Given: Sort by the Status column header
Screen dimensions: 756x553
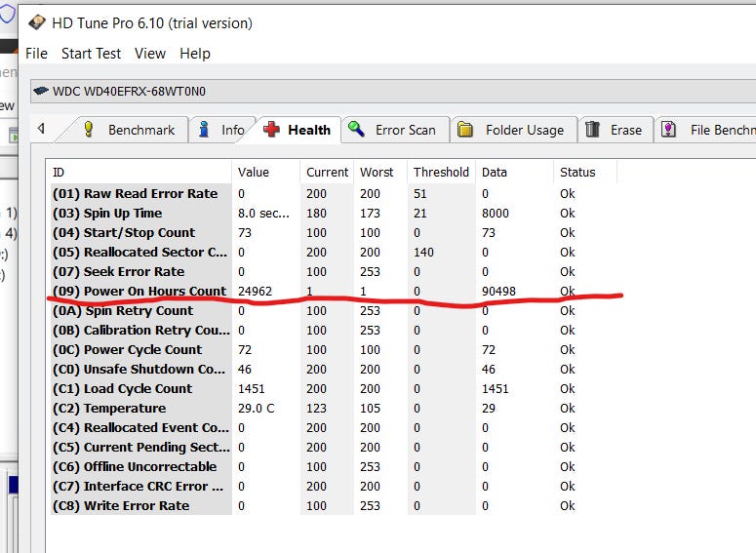Looking at the screenshot, I should point(577,173).
